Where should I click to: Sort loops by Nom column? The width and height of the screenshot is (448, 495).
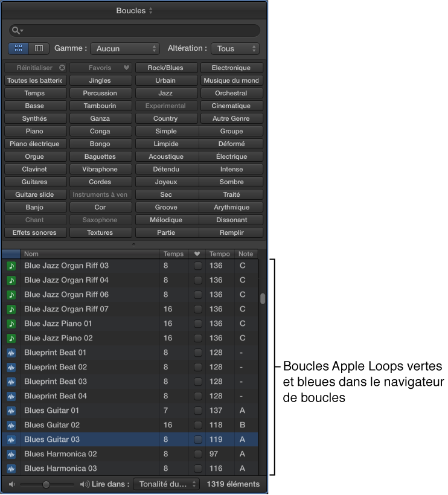[x=90, y=254]
